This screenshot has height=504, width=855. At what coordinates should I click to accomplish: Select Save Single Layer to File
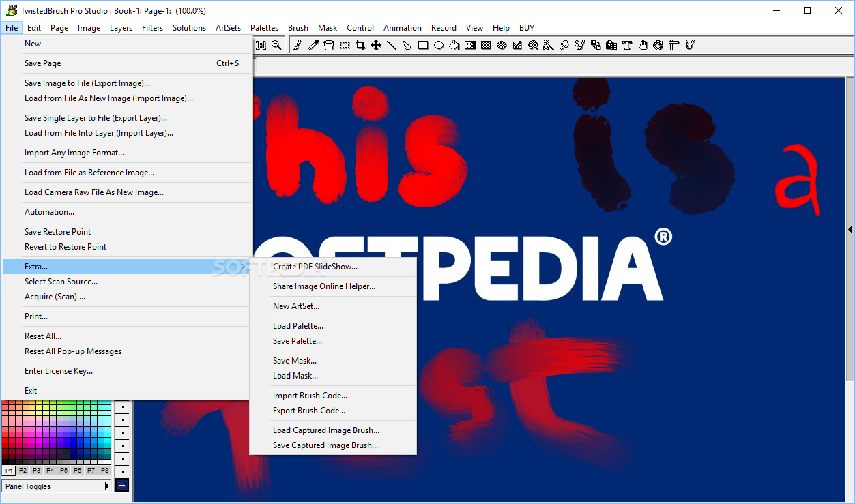(128, 118)
